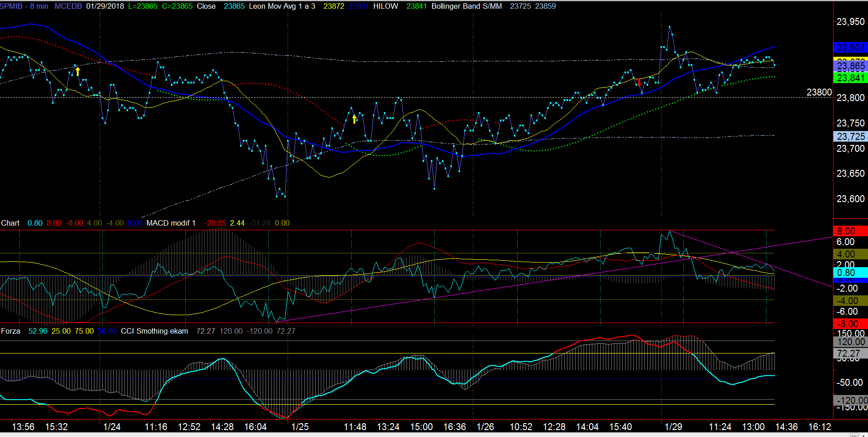Click the yellow 23872 moving average value
868x437 pixels.
(334, 6)
